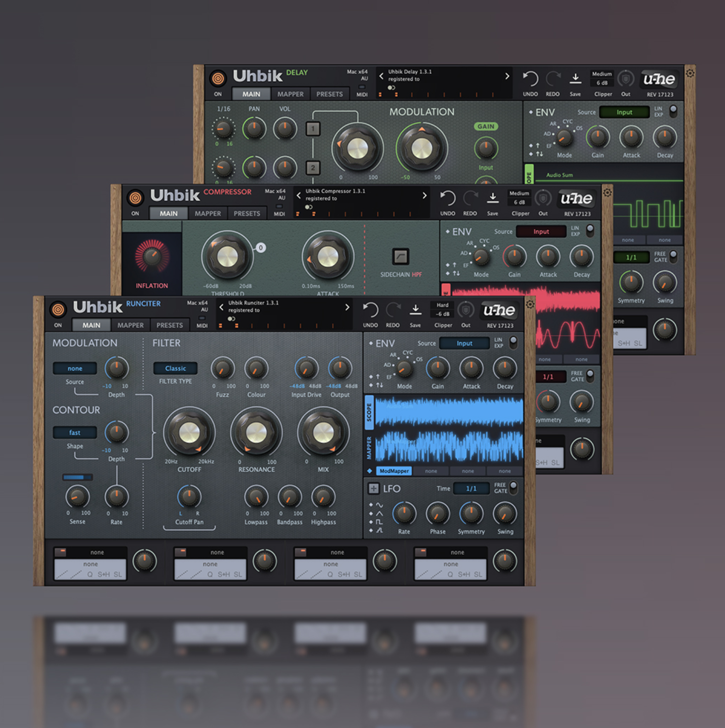Click the u-he logo in Runciter
The image size is (725, 728).
(499, 310)
